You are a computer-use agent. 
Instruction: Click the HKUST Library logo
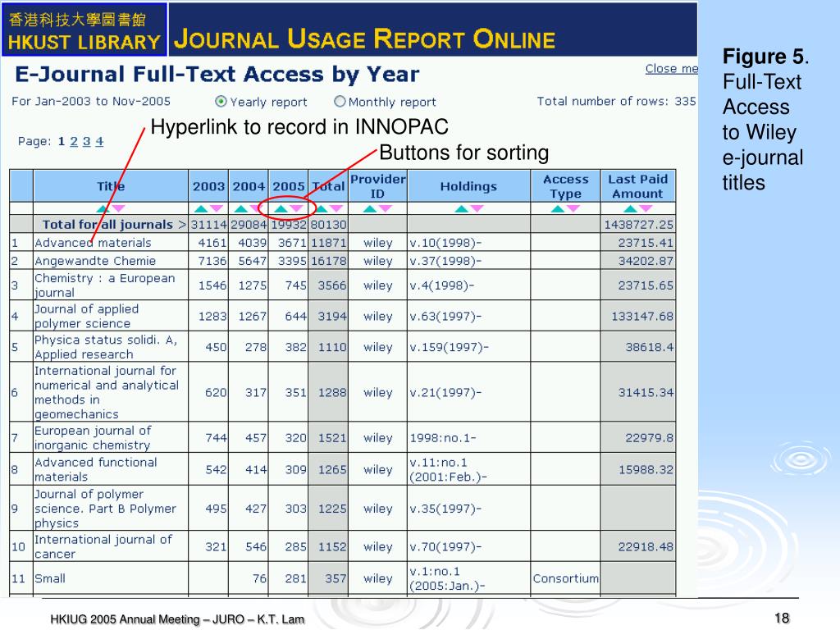[84, 30]
